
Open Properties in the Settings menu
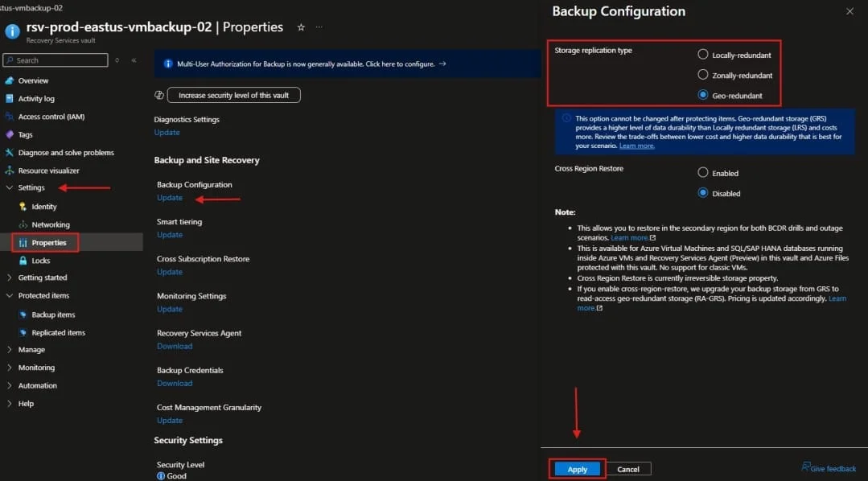coord(49,243)
